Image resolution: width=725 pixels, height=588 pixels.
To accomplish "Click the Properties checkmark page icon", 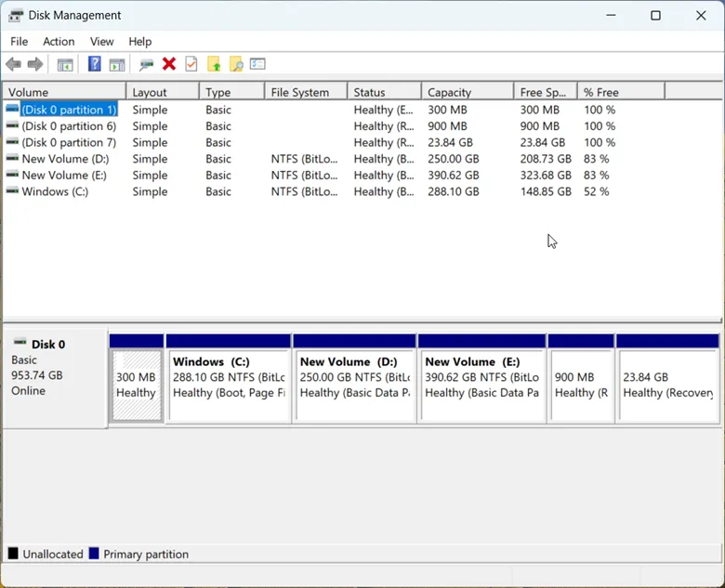I will [x=191, y=64].
